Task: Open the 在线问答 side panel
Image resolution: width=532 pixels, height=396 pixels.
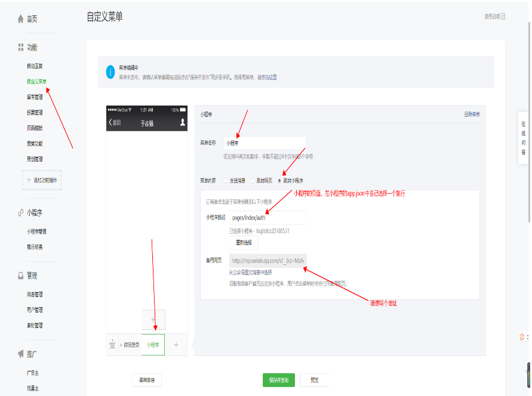Action: pyautogui.click(x=524, y=138)
